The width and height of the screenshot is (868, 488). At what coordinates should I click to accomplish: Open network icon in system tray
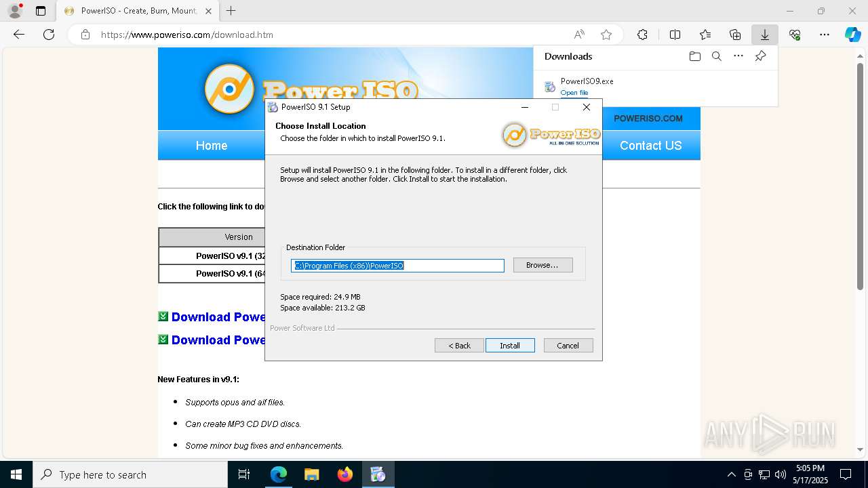pyautogui.click(x=764, y=474)
